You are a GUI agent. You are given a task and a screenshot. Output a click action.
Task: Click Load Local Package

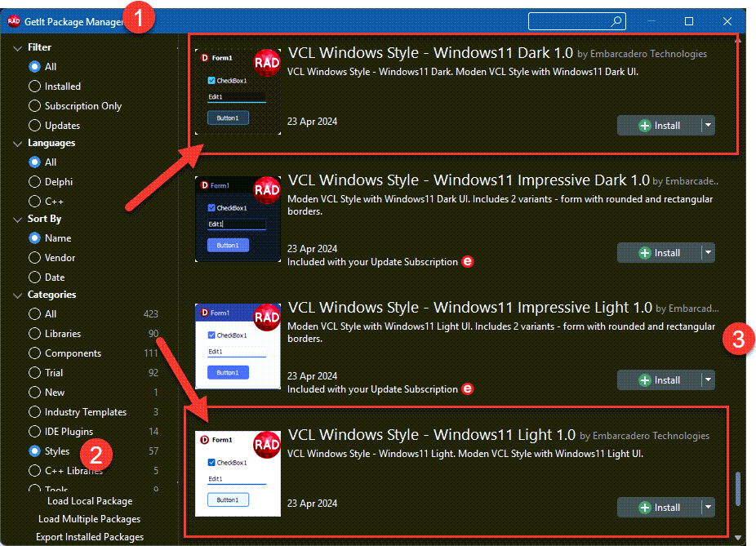[x=90, y=501]
